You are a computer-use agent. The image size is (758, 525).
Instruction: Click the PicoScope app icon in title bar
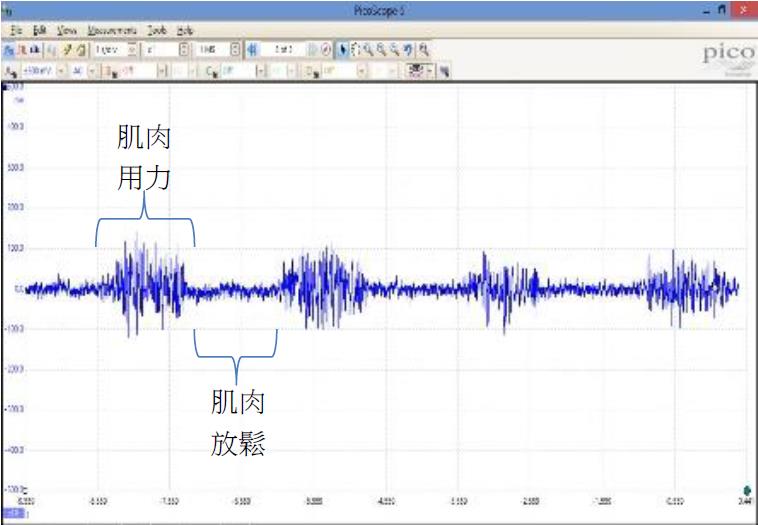pyautogui.click(x=6, y=11)
